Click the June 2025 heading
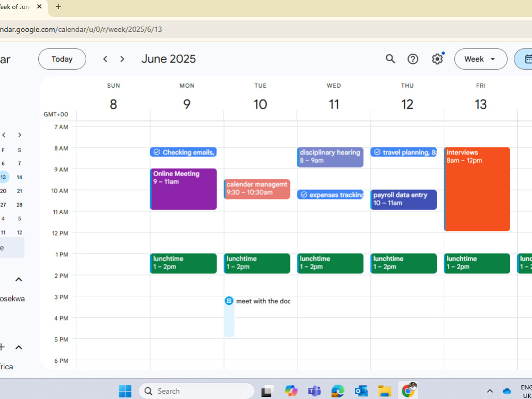532x399 pixels. click(169, 59)
